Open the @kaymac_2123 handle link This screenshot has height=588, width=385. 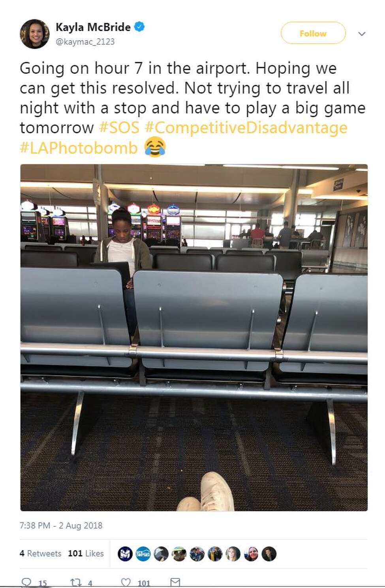pyautogui.click(x=85, y=41)
